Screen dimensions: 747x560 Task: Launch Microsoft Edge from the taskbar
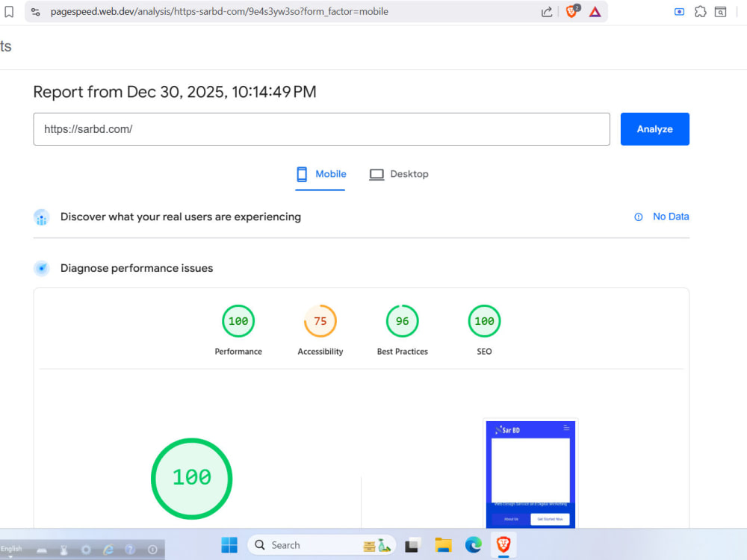[x=473, y=545]
